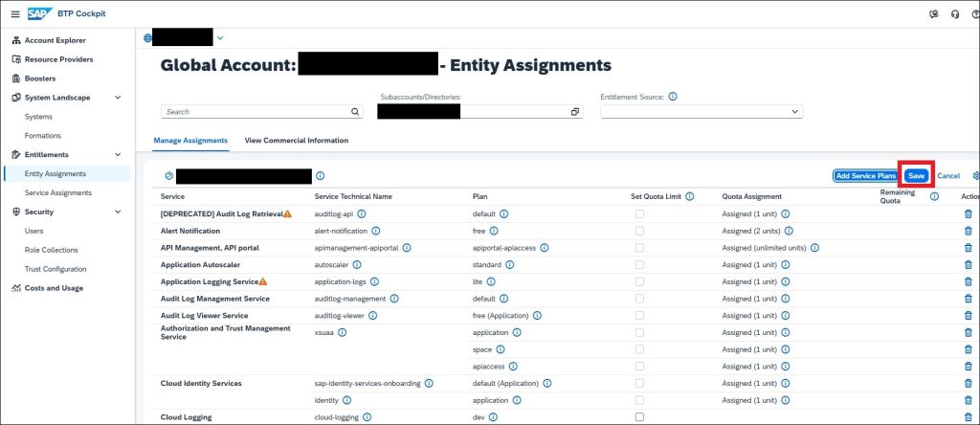
Task: Open global account switcher chevron
Action: 220,38
